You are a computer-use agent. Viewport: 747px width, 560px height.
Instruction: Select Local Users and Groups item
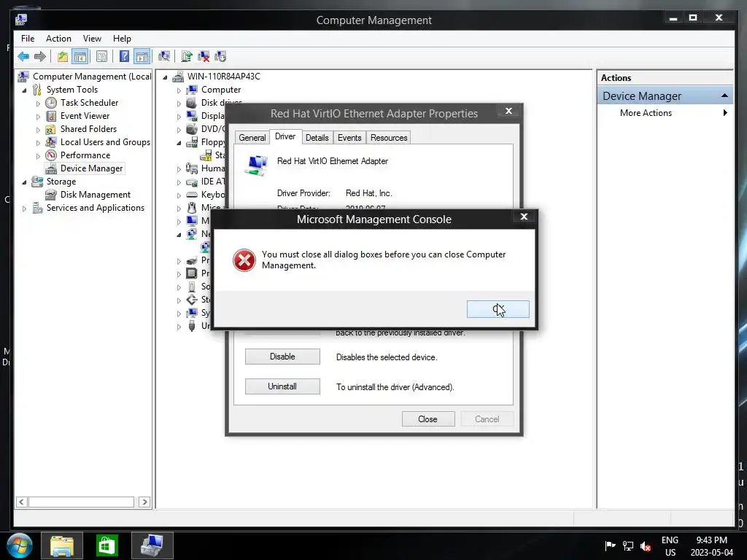(x=105, y=142)
